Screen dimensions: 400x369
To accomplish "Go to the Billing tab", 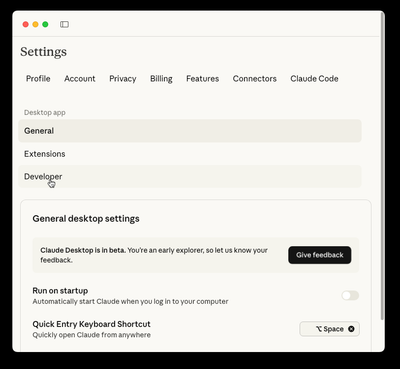I will point(161,79).
